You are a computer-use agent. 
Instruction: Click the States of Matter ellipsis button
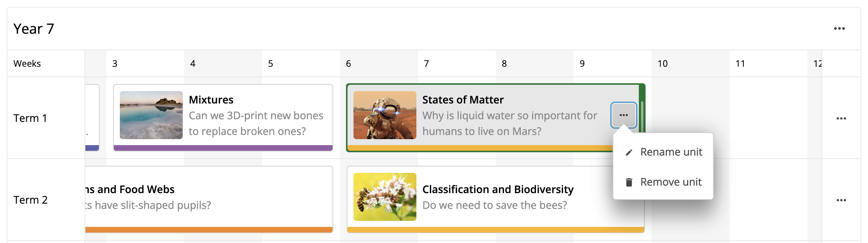tap(623, 115)
